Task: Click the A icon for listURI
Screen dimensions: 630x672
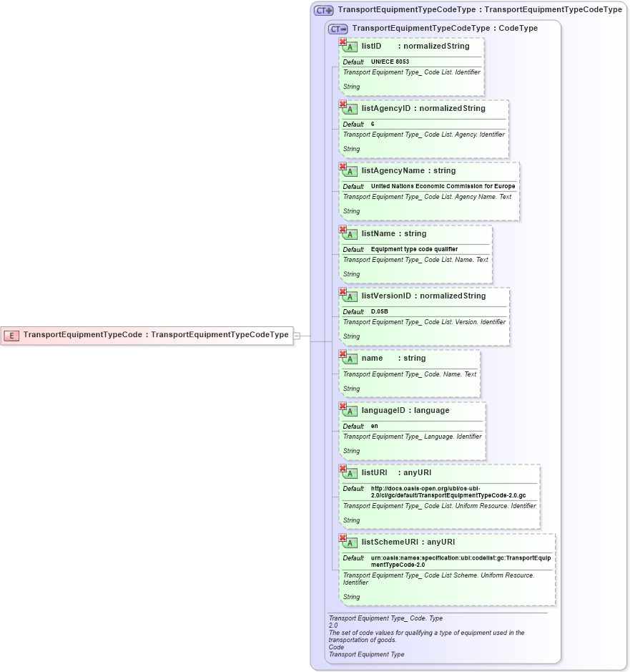Action: [350, 473]
